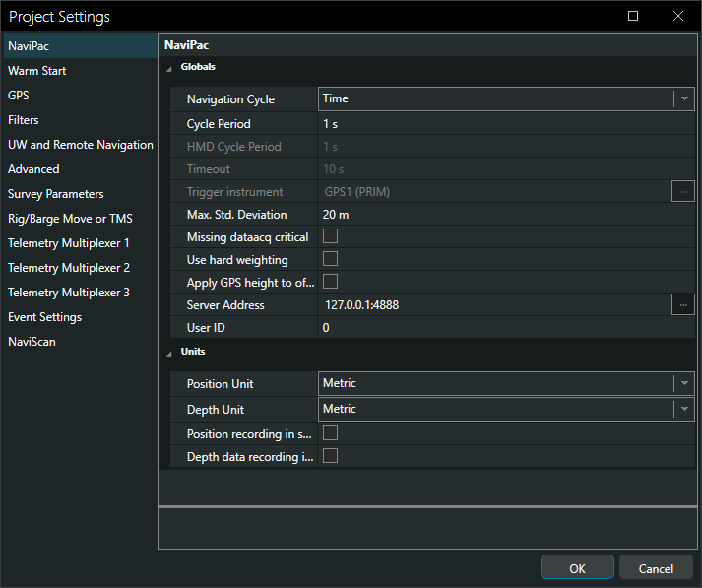Close the Project Settings dialog
The image size is (702, 588).
point(678,16)
